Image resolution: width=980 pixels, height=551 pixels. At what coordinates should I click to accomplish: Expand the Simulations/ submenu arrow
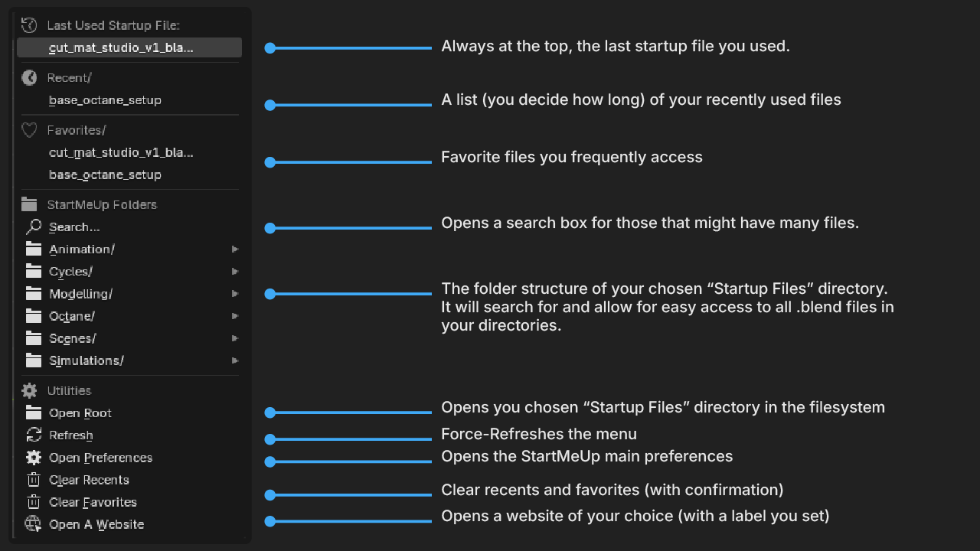point(235,360)
